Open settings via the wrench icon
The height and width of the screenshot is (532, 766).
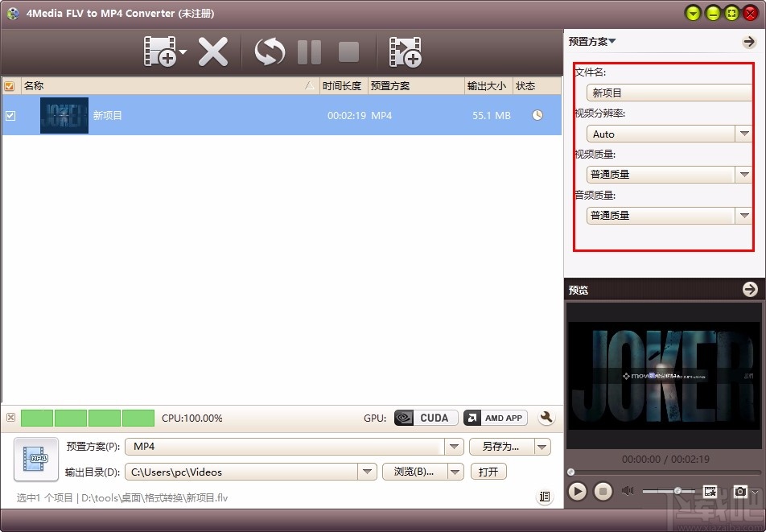click(546, 418)
